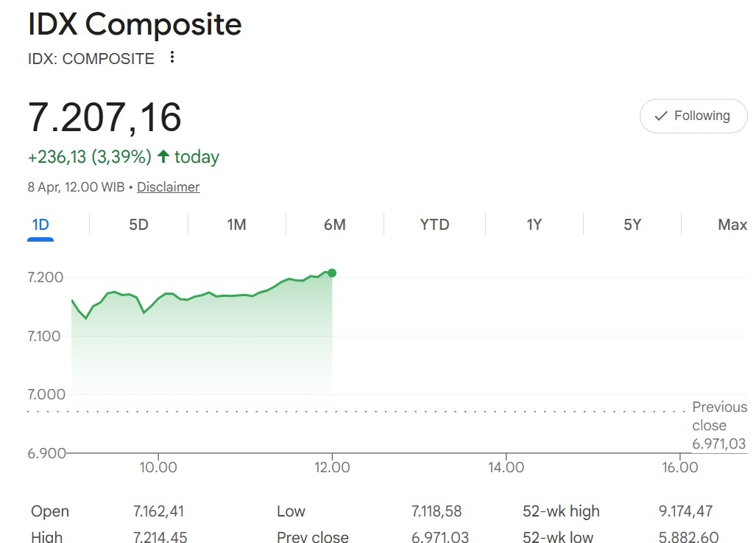Toggle the Following button

(x=693, y=116)
